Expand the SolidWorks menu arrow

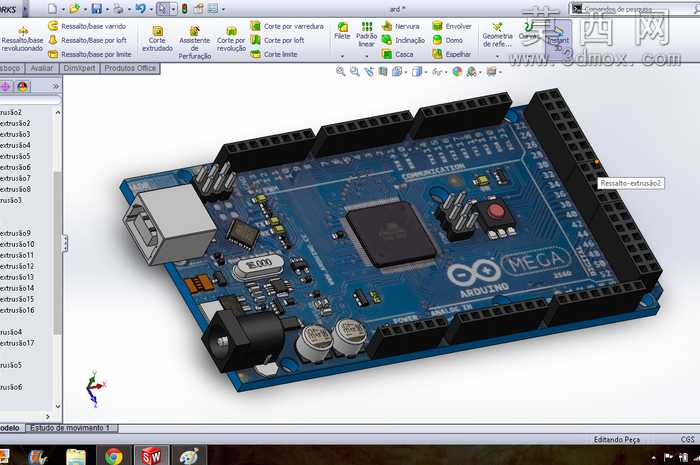pyautogui.click(x=25, y=8)
